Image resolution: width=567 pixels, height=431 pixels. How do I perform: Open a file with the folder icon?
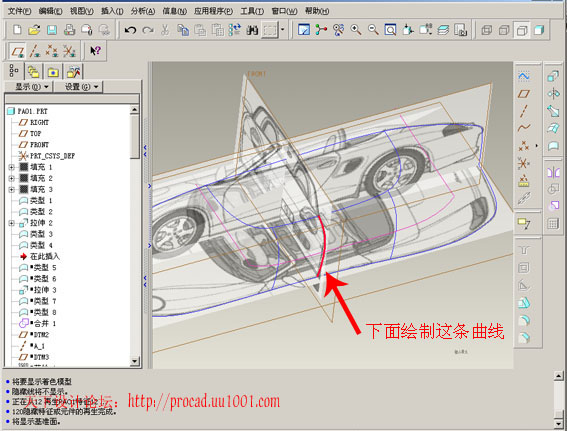pos(34,29)
